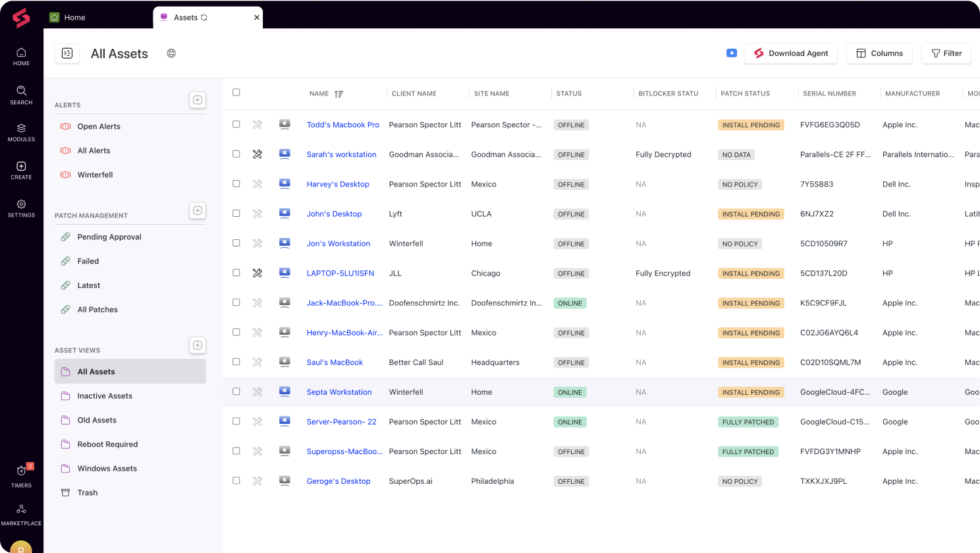Viewport: 980px width, 553px height.
Task: Open Server-Pearson- 22 asset link
Action: [x=342, y=422]
